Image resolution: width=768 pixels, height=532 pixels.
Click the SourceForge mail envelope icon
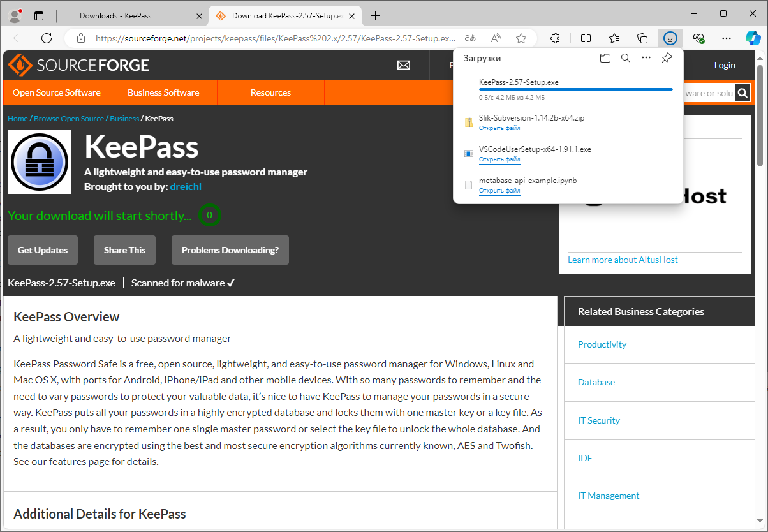click(403, 65)
